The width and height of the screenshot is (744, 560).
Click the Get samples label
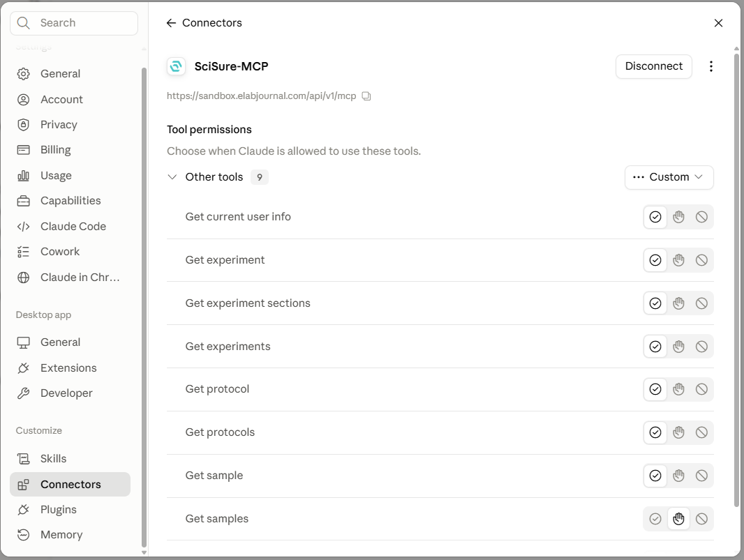click(217, 519)
